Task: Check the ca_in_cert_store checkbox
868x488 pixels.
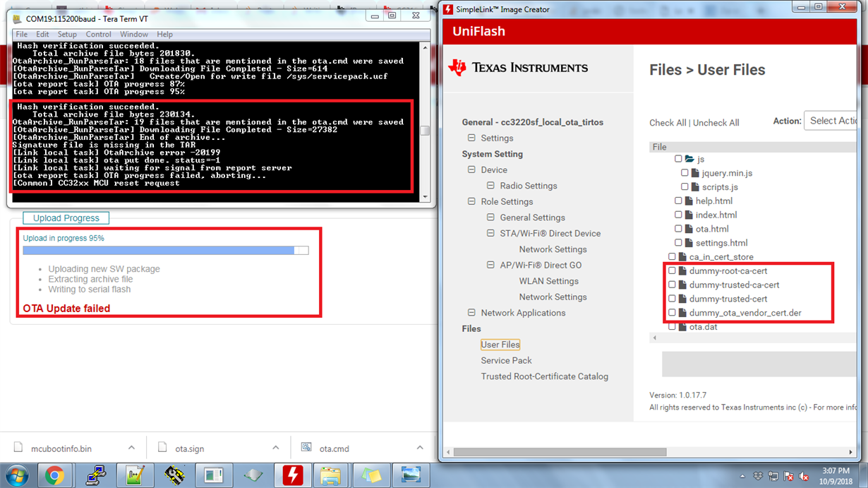Action: coord(672,257)
